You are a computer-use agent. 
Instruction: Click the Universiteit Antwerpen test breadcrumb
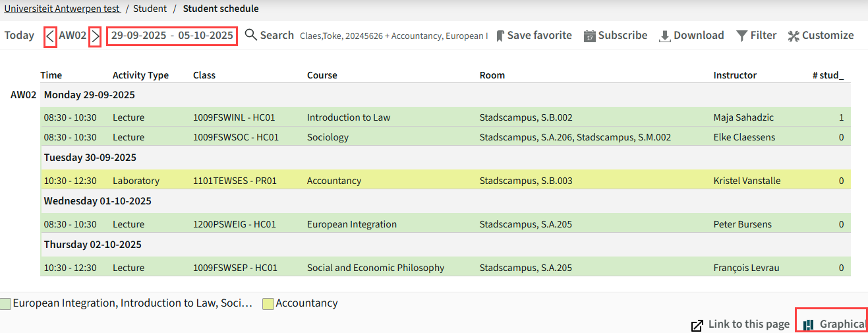pos(62,9)
